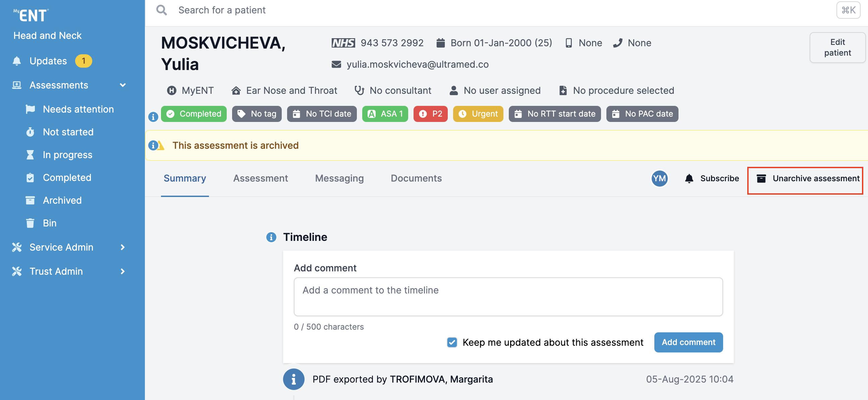Switch to the Messaging tab
868x400 pixels.
[x=339, y=178]
